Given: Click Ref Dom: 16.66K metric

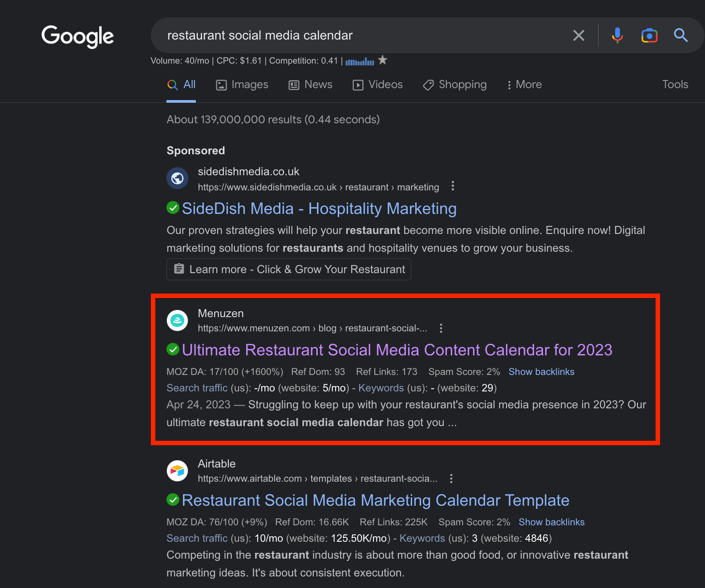Looking at the screenshot, I should pos(312,522).
